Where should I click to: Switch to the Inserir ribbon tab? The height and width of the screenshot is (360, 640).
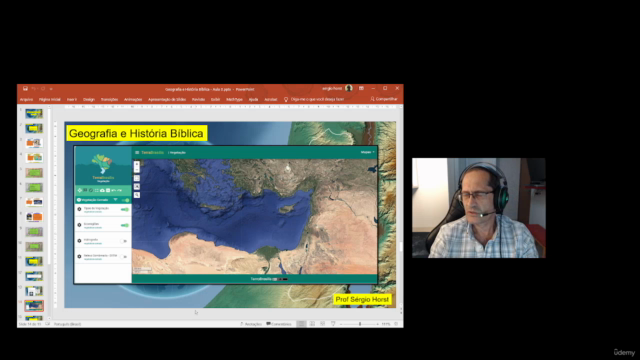72,99
